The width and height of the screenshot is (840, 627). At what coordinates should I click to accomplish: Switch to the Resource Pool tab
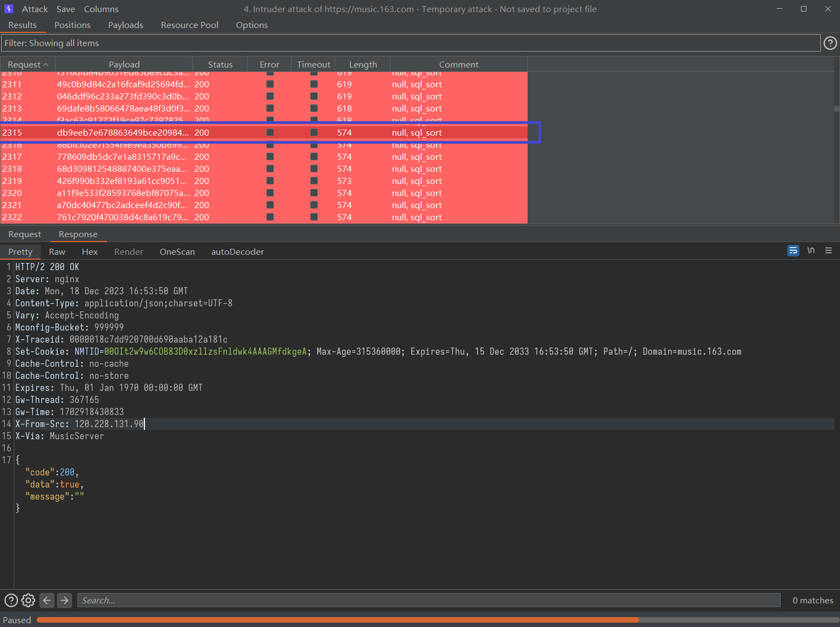click(189, 25)
